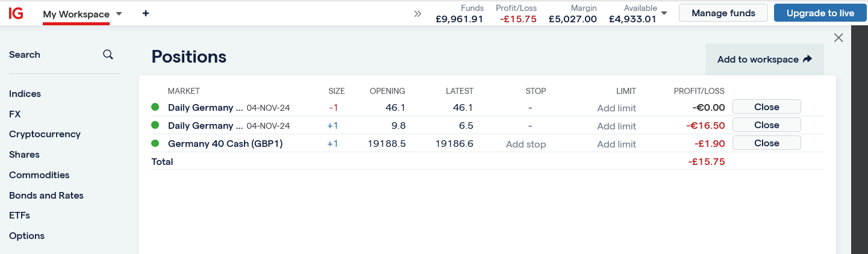Open the Indices market category
868x254 pixels.
[x=25, y=94]
